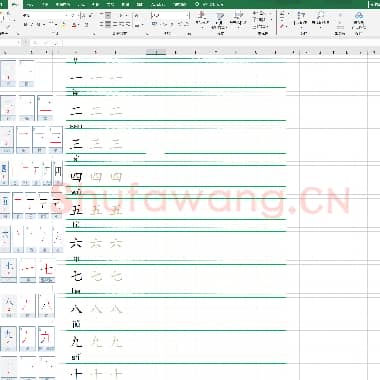Screen dimensions: 380x380
Task: Click the Merge and Center icon
Action: (137, 25)
